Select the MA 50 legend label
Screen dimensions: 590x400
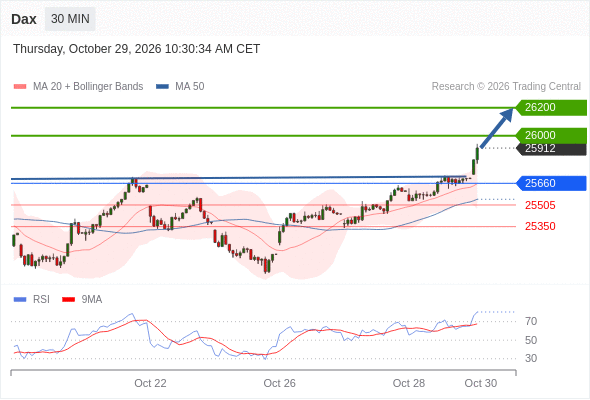[x=190, y=87]
